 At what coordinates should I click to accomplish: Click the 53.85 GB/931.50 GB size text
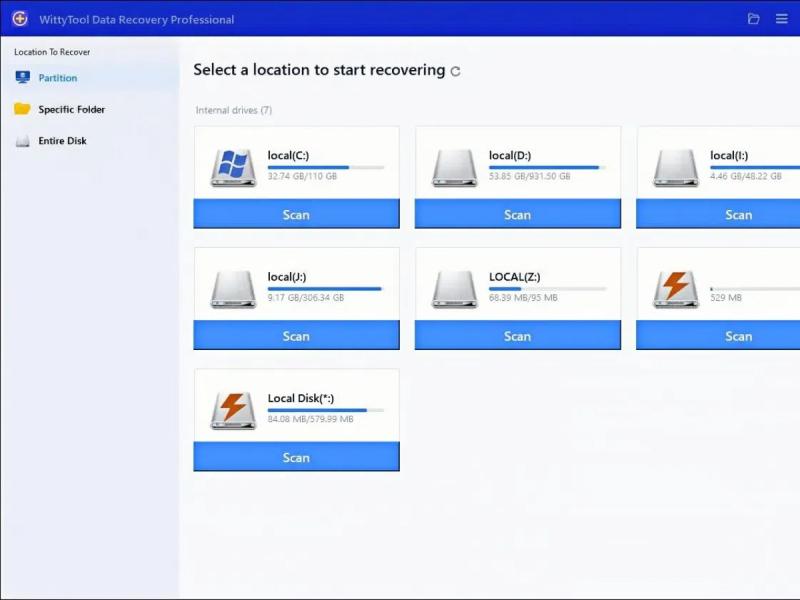click(x=530, y=176)
